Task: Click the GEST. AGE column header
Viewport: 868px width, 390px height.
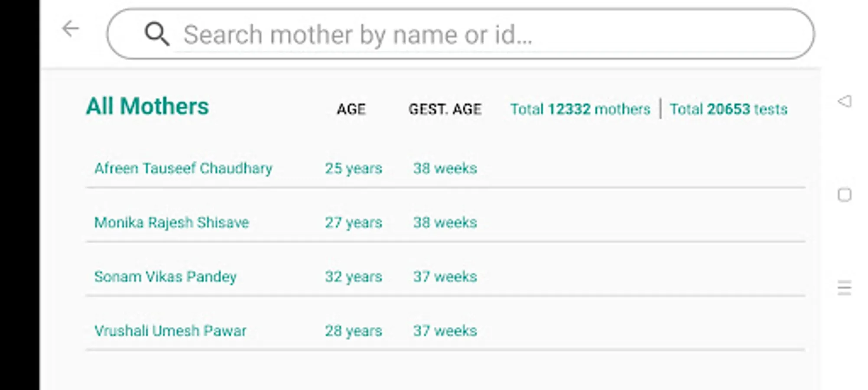Action: tap(445, 109)
